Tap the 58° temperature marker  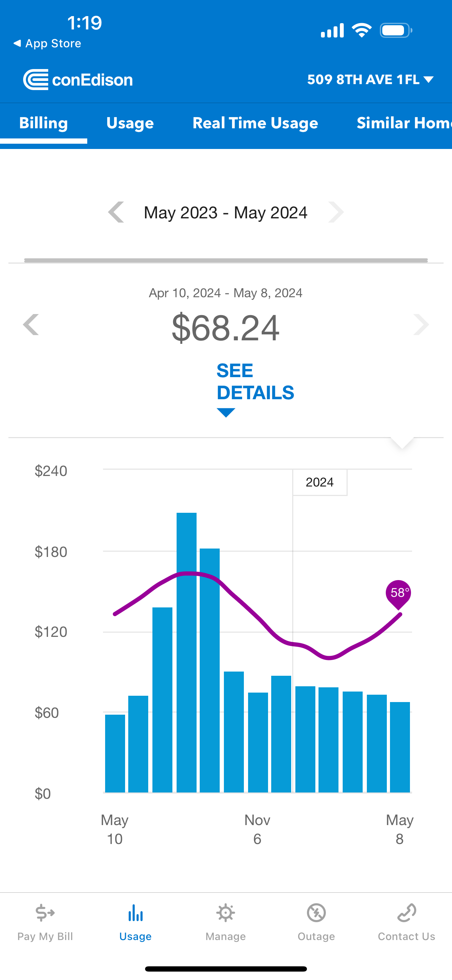point(398,593)
